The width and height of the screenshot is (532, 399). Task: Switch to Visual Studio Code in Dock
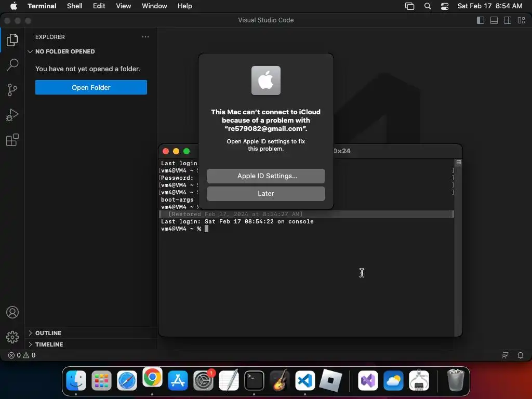click(x=305, y=380)
